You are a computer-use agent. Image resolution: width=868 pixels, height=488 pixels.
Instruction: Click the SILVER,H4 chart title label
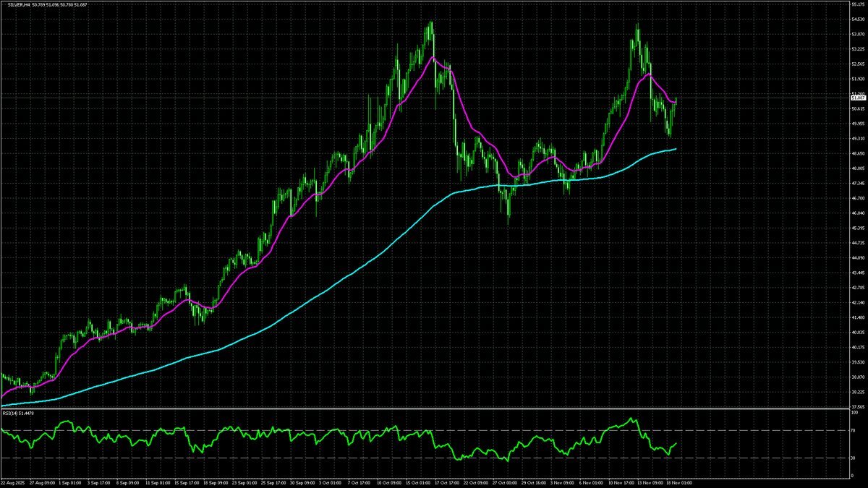(x=16, y=6)
